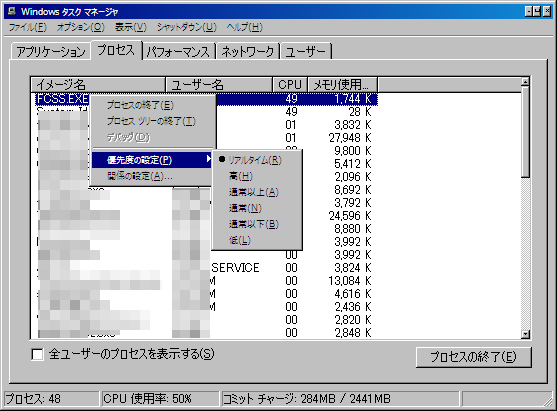The image size is (557, 411).
Task: Select the FCSS.EXE process row
Action: 206,99
